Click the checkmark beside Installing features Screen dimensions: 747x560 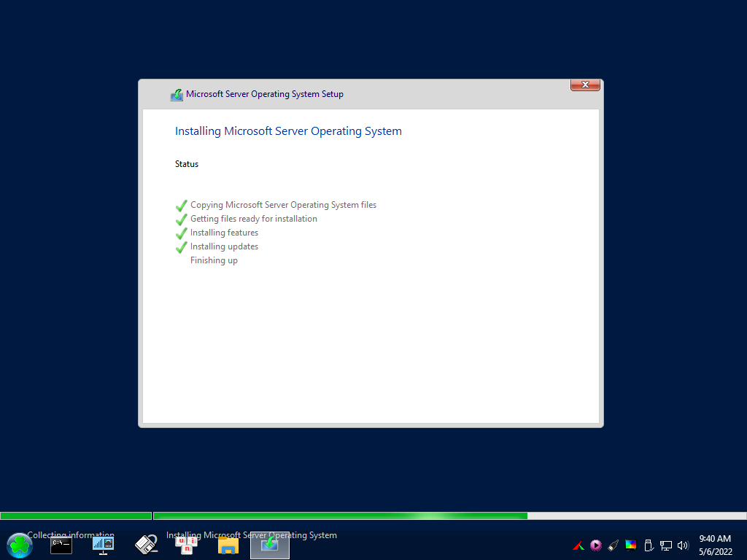tap(181, 233)
